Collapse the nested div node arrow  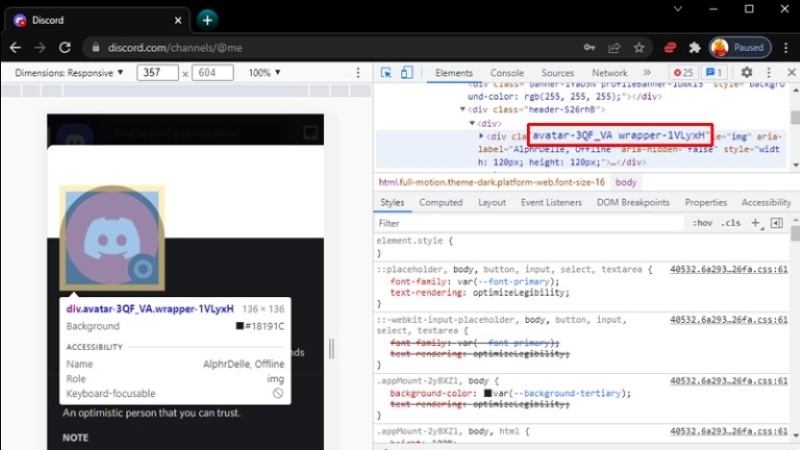[472, 123]
